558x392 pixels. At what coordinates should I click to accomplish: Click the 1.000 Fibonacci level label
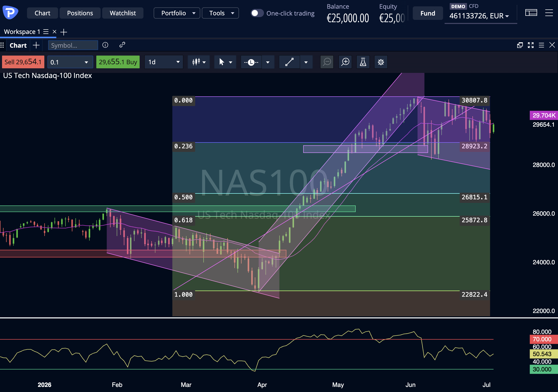[183, 294]
